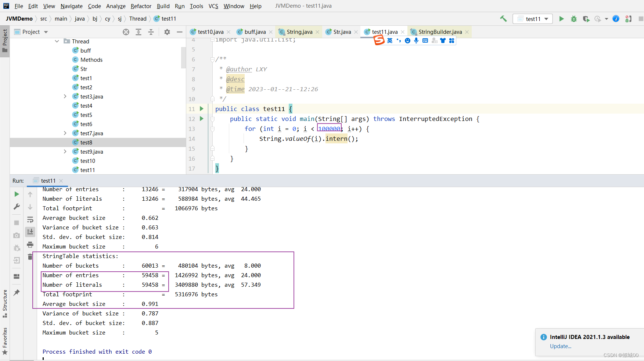644x361 pixels.
Task: Click the up stack trace arrow
Action: [x=30, y=194]
